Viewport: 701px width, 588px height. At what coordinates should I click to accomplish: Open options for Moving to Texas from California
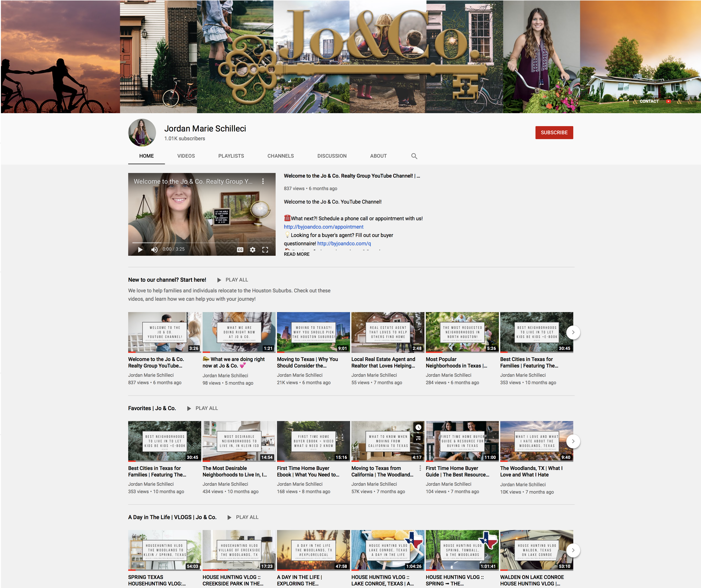(x=420, y=468)
